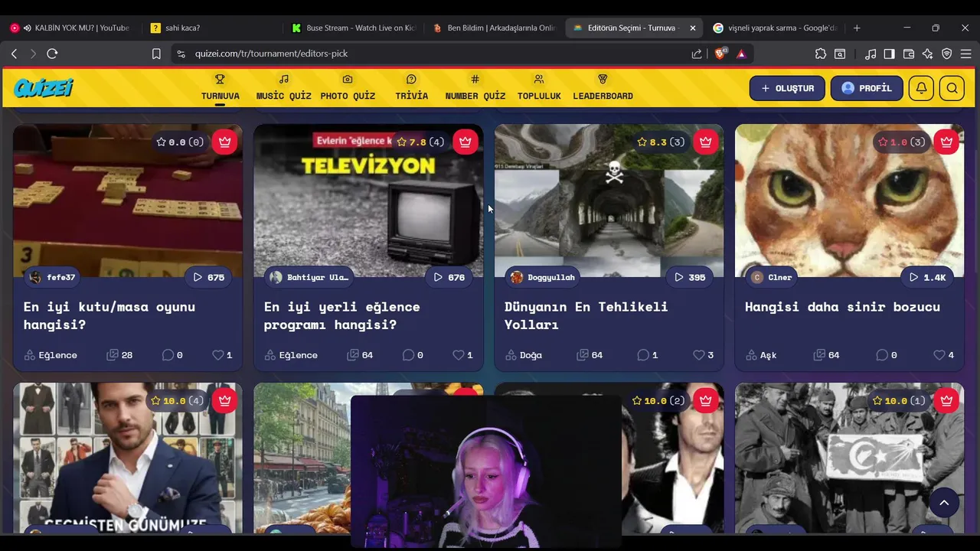Open the Leaderboard tab
The width and height of the screenshot is (980, 551).
[x=603, y=88]
